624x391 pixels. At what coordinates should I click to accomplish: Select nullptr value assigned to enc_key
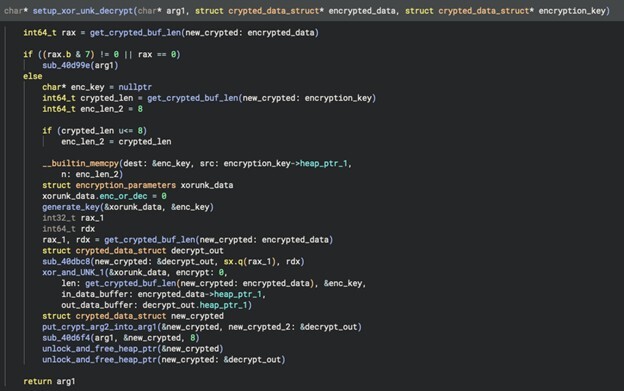pos(135,87)
